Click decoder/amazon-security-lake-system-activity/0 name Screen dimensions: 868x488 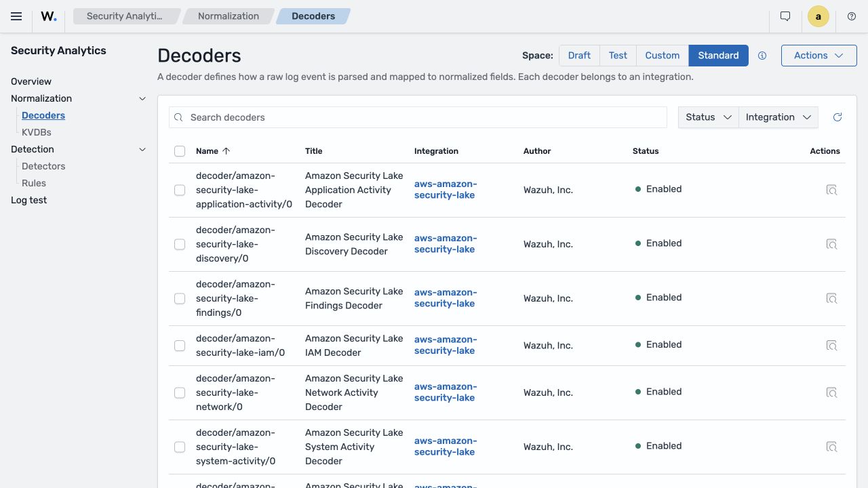coord(235,447)
